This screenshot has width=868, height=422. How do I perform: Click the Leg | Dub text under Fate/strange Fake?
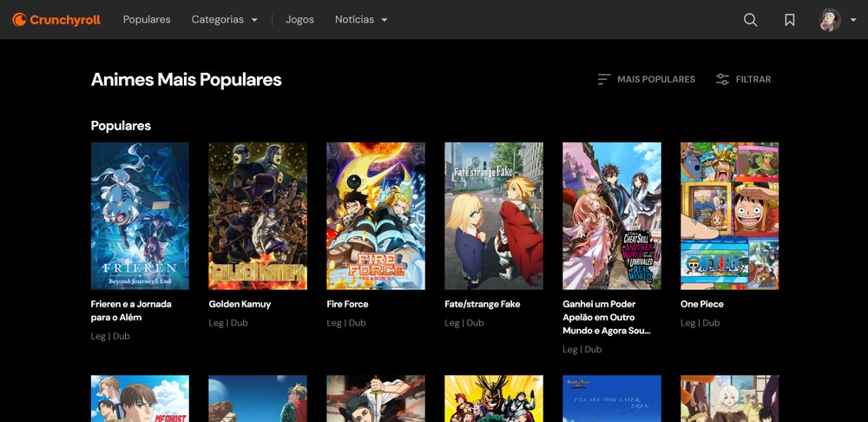(464, 323)
